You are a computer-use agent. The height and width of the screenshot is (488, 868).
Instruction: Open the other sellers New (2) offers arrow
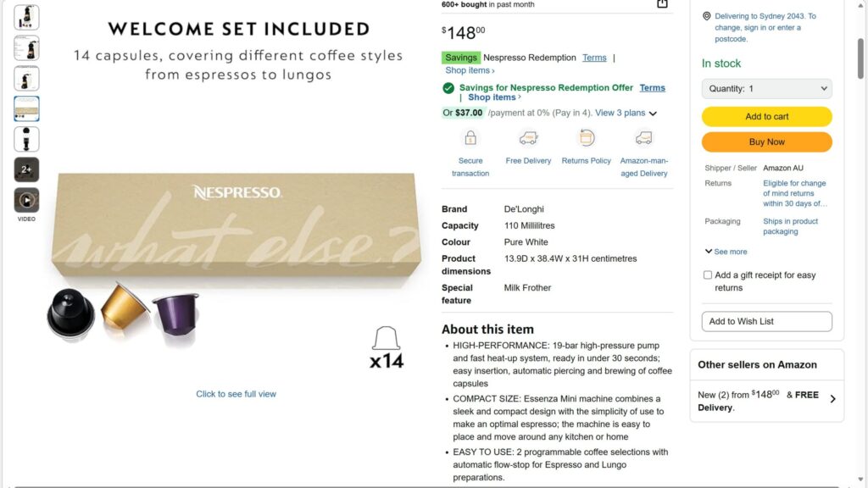(832, 399)
